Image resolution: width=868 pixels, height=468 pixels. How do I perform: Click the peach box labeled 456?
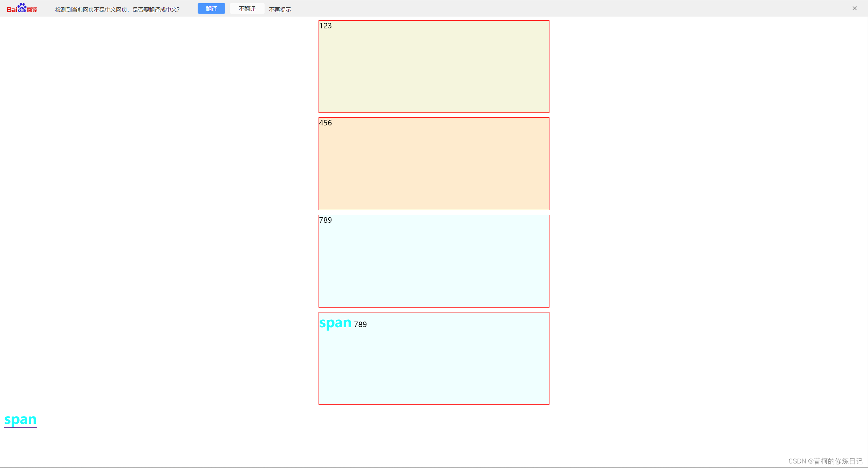[x=433, y=164]
